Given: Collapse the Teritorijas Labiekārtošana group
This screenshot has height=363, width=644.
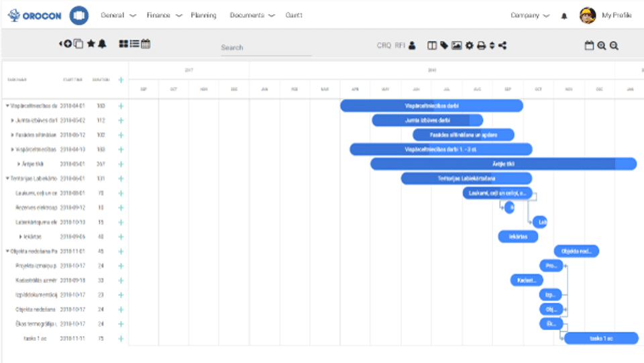Looking at the screenshot, I should coord(7,178).
